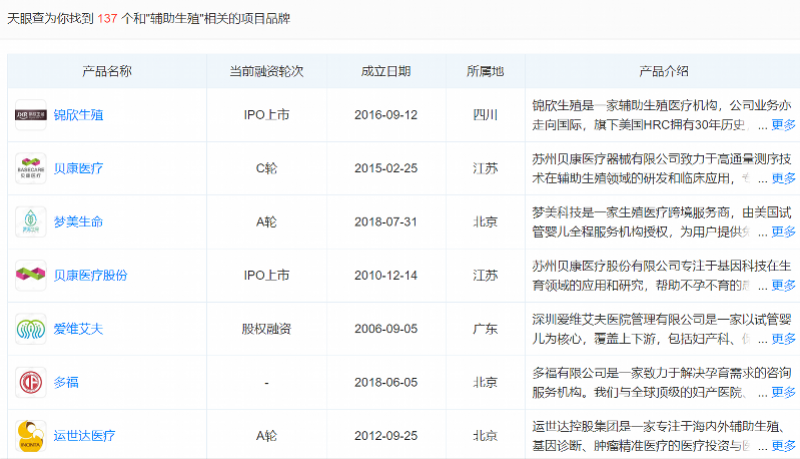Click 江苏 in 贝康医疗 row
The image size is (800, 459).
485,169
